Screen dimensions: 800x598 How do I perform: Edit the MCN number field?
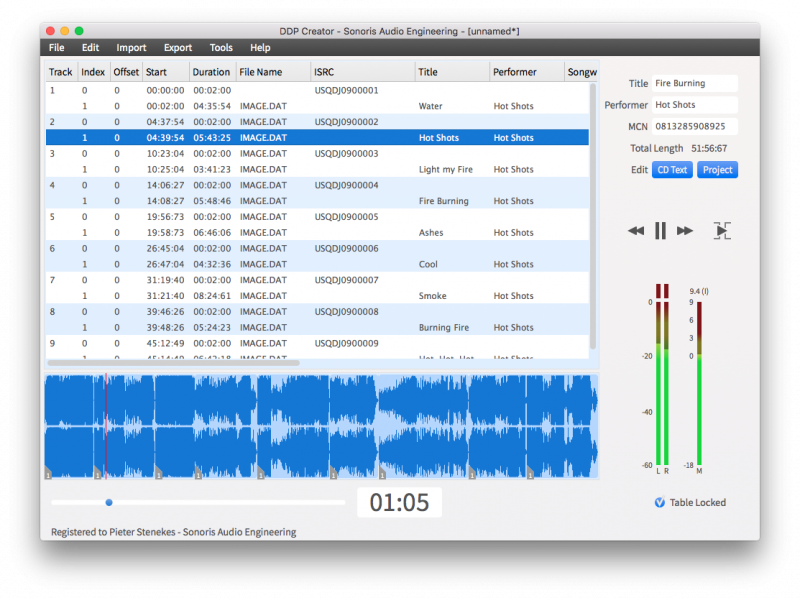pos(694,126)
